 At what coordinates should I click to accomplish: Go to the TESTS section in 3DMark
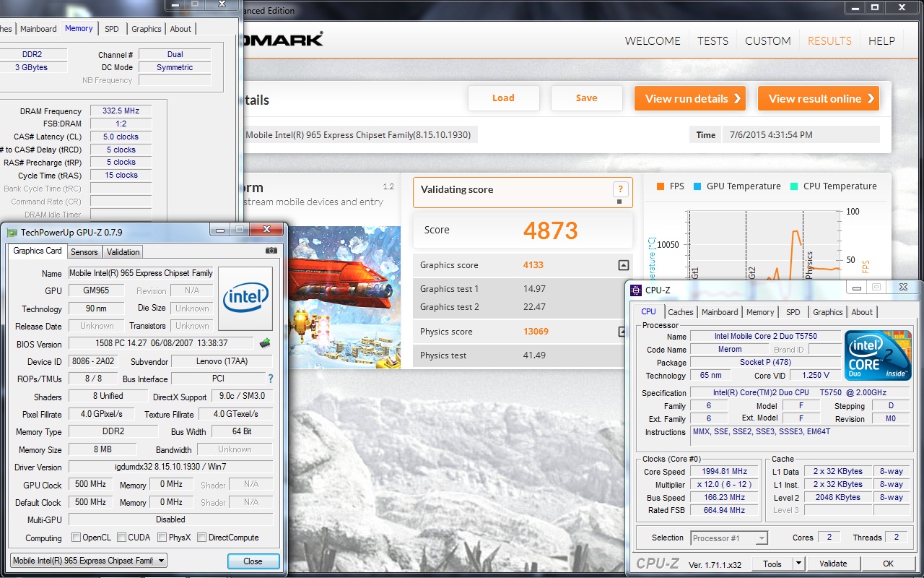712,40
